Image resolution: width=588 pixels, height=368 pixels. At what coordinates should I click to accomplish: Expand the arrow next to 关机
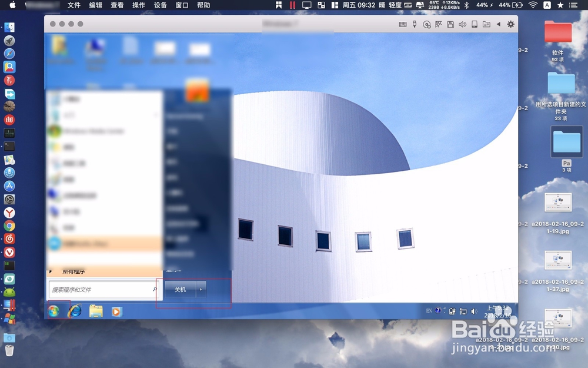(201, 290)
